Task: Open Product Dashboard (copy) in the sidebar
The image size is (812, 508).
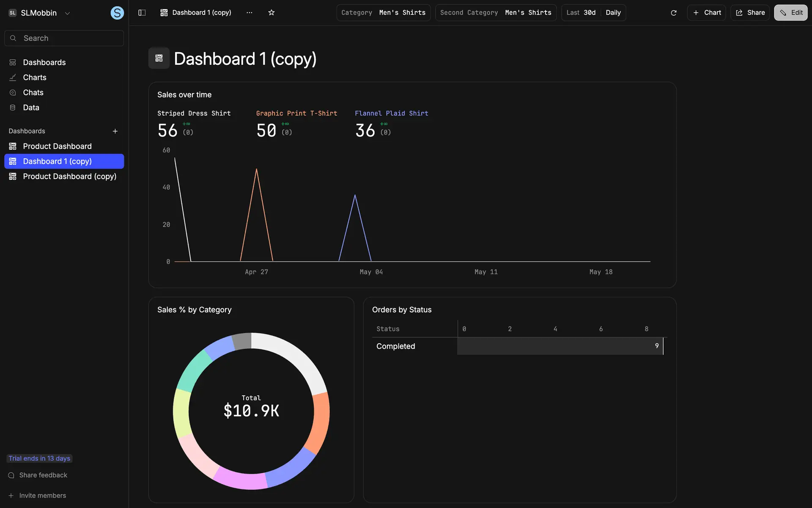Action: pyautogui.click(x=69, y=177)
